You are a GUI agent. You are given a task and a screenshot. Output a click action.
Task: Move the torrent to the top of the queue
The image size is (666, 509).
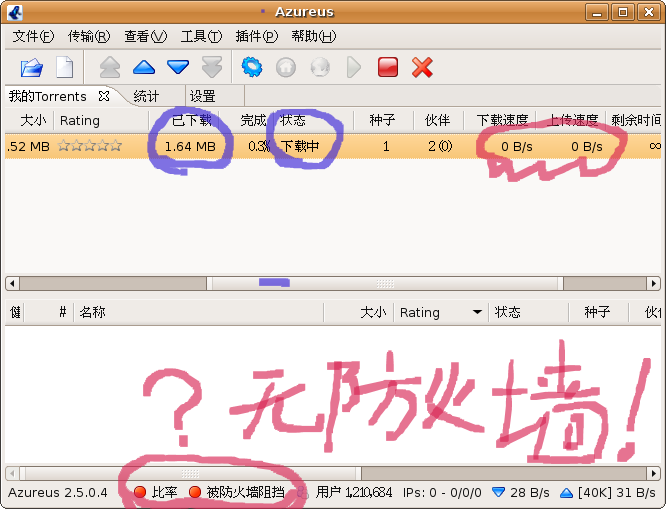coord(110,67)
